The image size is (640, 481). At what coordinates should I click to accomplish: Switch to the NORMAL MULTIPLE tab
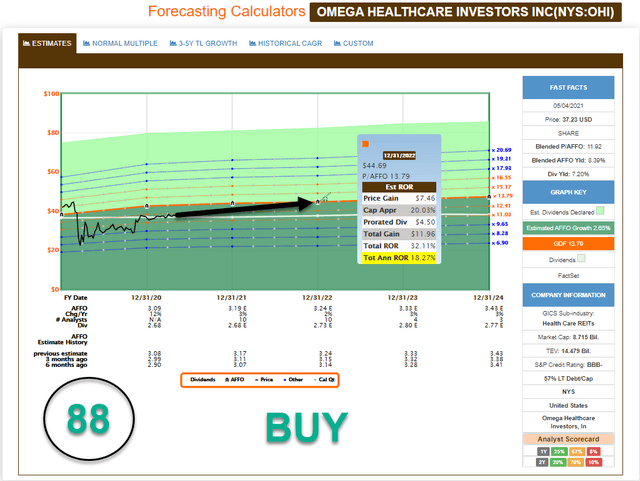coord(120,43)
